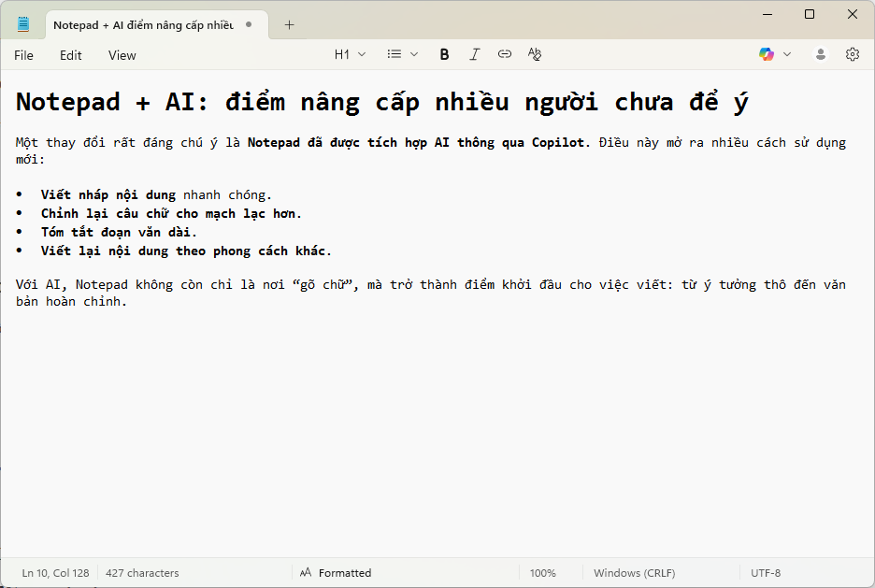Expand the list style dropdown arrow
Viewport: 875px width, 588px height.
pyautogui.click(x=414, y=54)
